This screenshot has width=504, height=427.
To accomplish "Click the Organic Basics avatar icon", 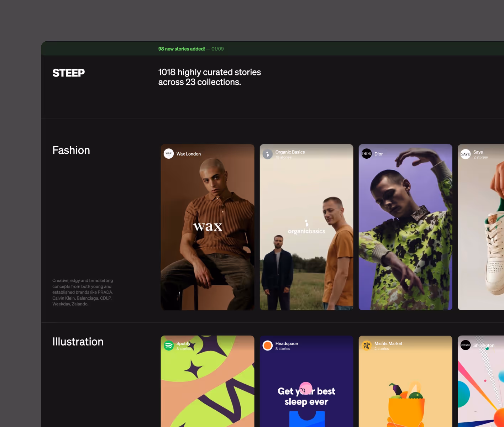I will pos(268,154).
